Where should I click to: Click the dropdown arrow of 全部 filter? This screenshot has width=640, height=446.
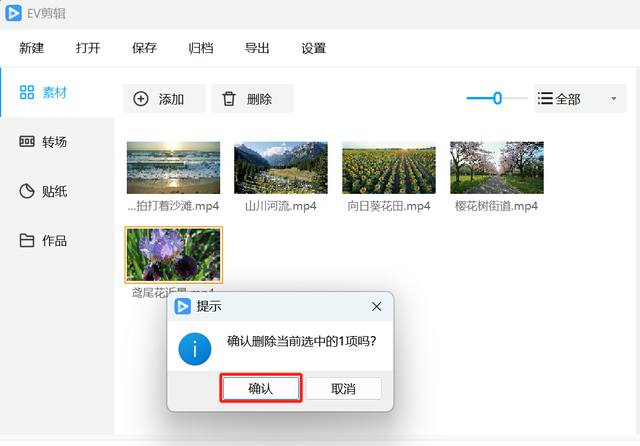[613, 98]
